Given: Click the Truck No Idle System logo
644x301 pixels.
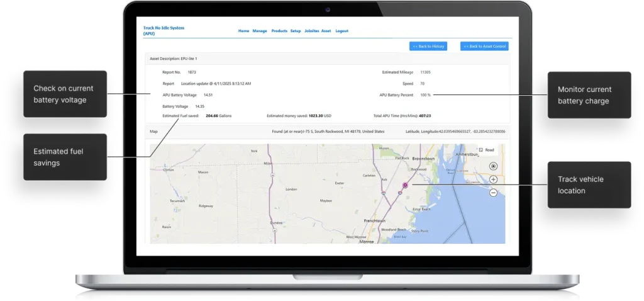Looking at the screenshot, I should 164,30.
